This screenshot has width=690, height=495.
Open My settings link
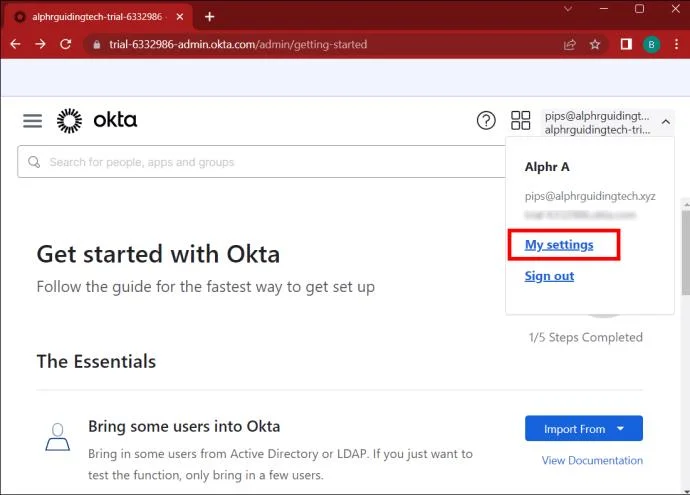tap(559, 245)
